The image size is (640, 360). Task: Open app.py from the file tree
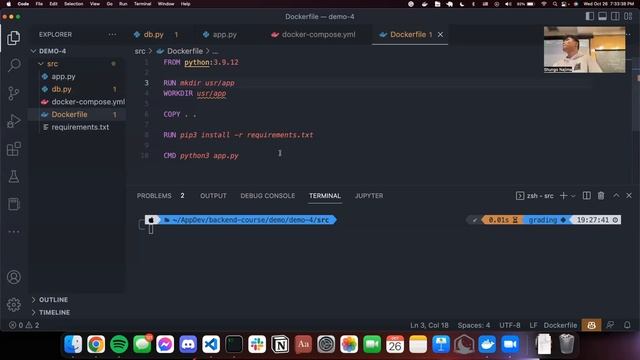(x=63, y=76)
